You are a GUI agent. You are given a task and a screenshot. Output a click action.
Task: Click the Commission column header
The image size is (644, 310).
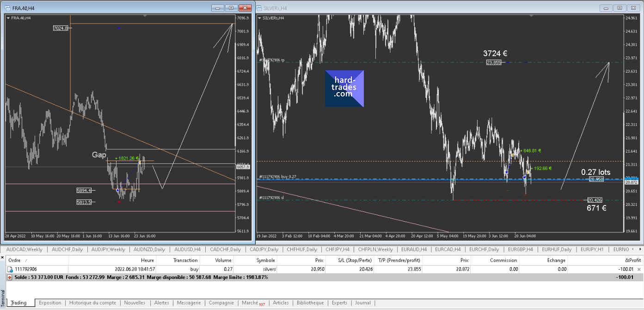click(x=495, y=260)
